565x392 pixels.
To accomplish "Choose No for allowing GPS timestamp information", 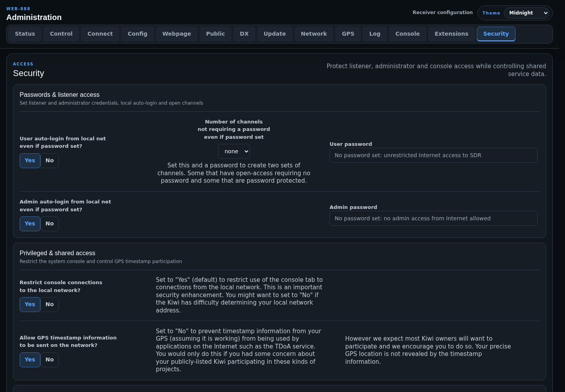I will pos(49,359).
